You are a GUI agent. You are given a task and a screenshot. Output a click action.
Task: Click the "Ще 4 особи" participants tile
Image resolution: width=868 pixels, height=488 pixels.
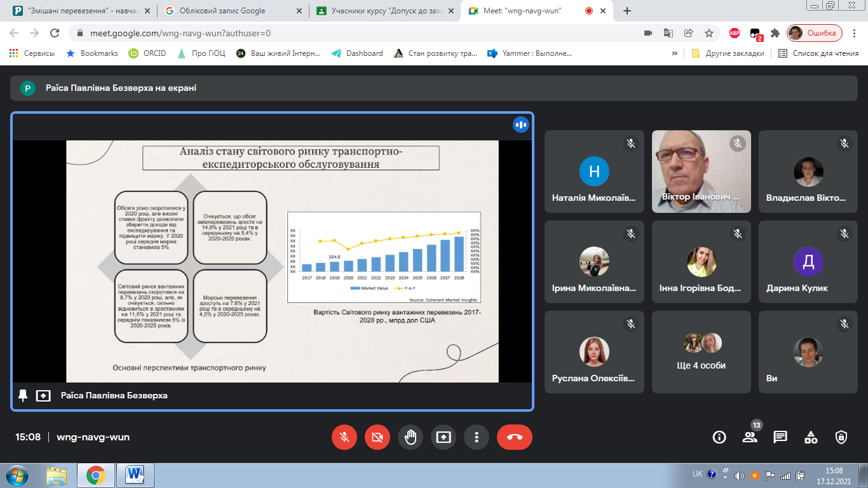tap(701, 351)
